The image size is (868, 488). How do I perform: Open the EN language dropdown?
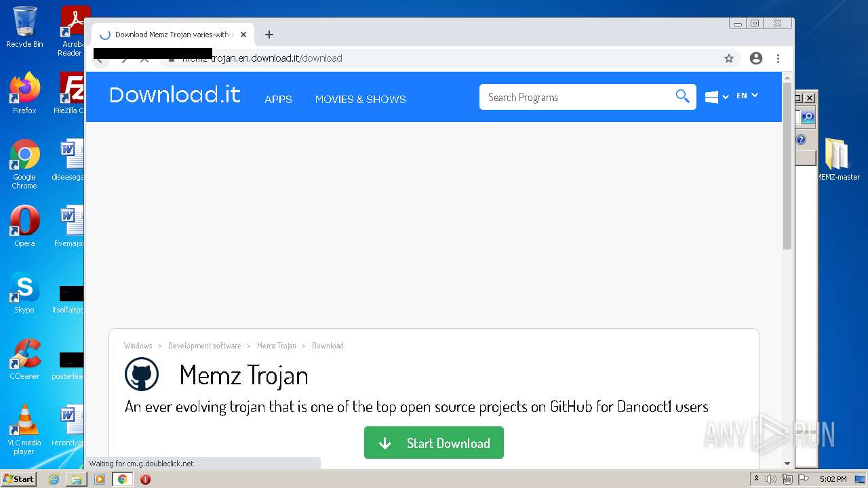tap(747, 96)
